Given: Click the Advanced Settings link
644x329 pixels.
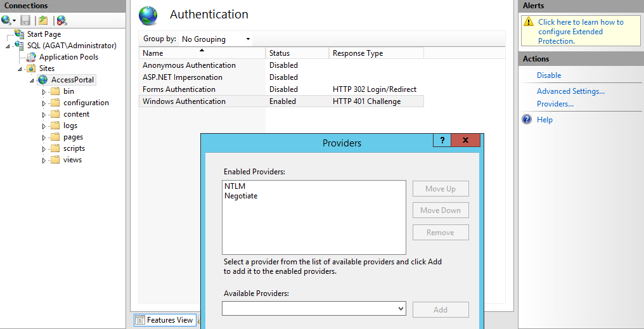Looking at the screenshot, I should [570, 91].
